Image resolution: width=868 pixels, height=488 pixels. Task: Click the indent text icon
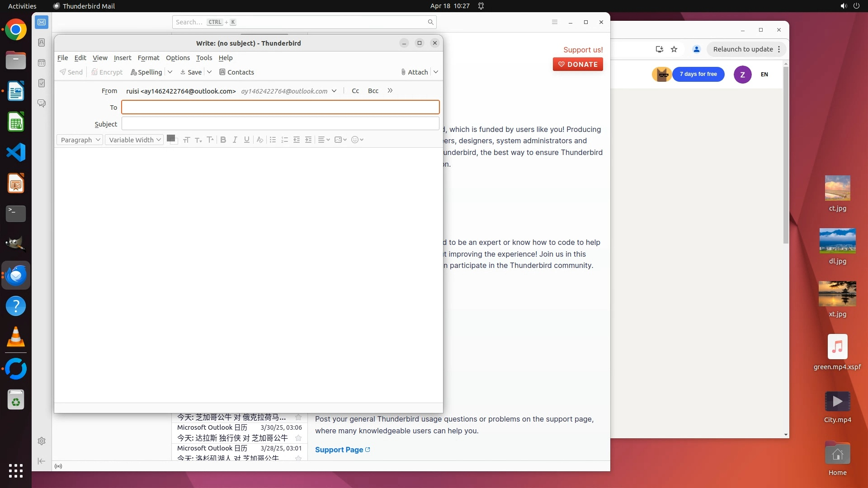point(308,140)
